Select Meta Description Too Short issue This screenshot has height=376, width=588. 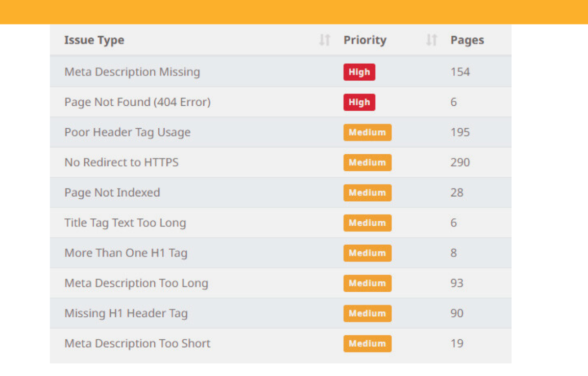point(137,344)
